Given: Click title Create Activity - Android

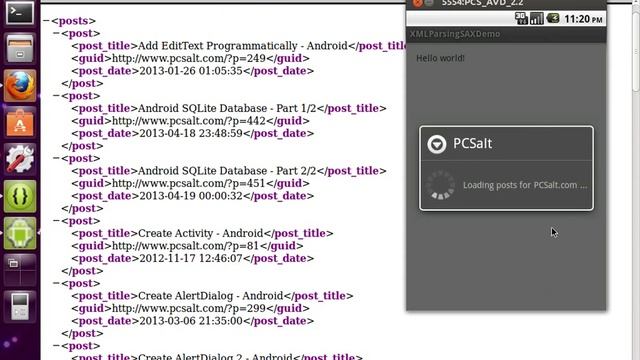Looking at the screenshot, I should [x=200, y=233].
